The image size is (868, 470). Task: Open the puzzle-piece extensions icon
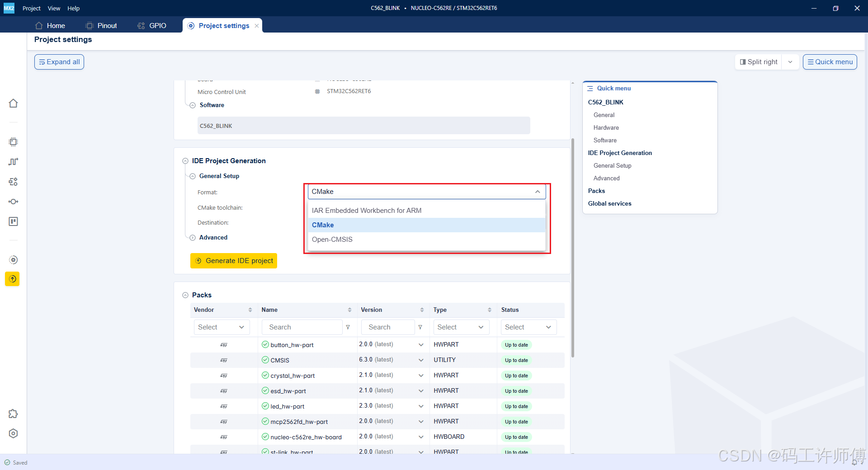click(x=13, y=414)
